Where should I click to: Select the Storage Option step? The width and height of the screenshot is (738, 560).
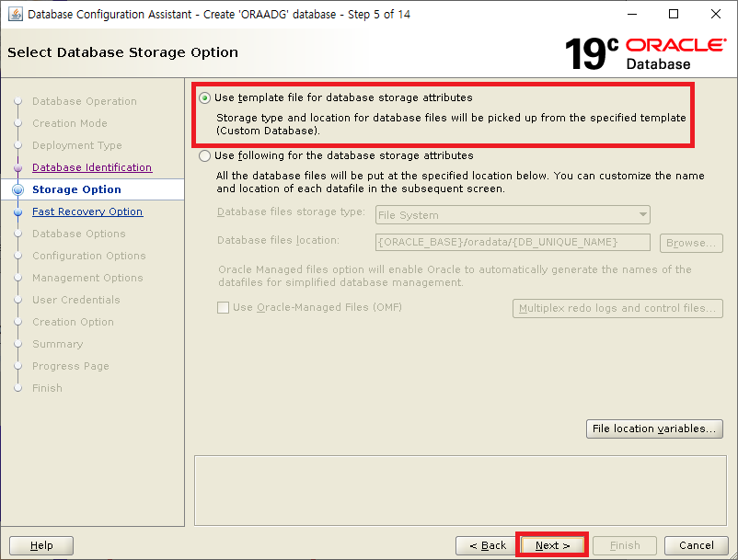coord(76,189)
